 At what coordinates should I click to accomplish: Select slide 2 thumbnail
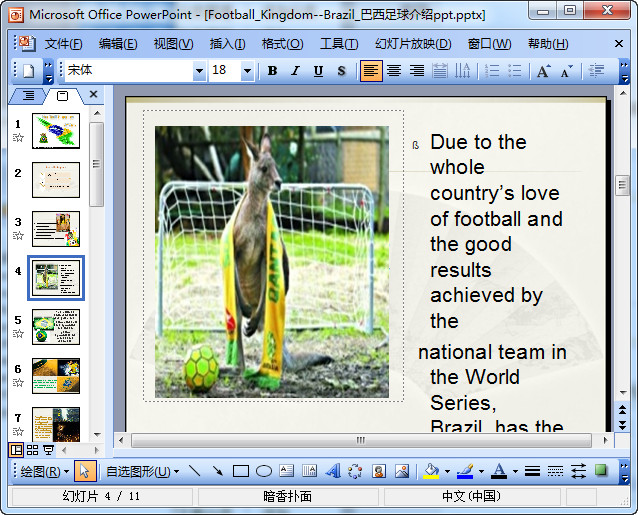tap(56, 180)
